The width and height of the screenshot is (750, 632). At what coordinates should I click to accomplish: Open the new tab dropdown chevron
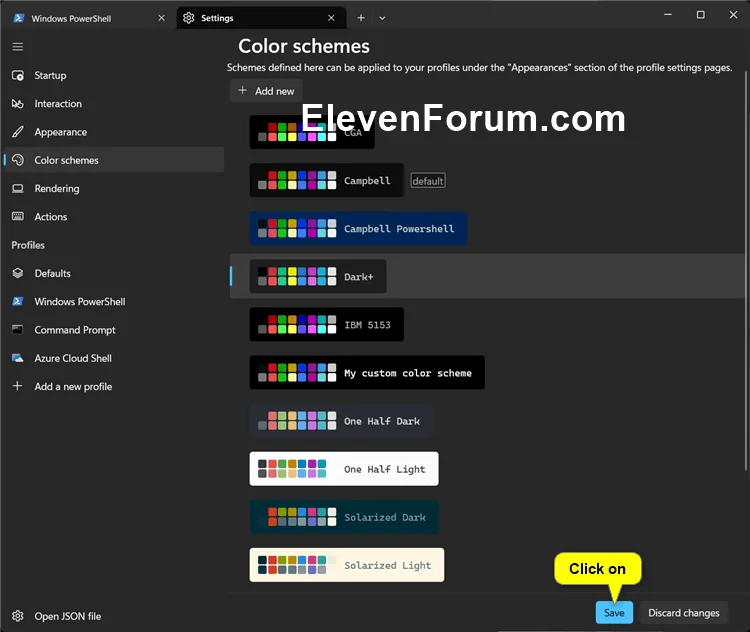click(382, 18)
